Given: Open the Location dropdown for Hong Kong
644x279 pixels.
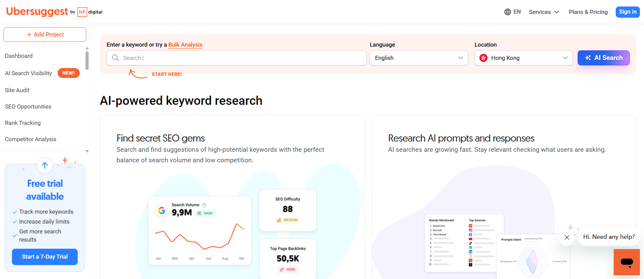Looking at the screenshot, I should coord(523,58).
